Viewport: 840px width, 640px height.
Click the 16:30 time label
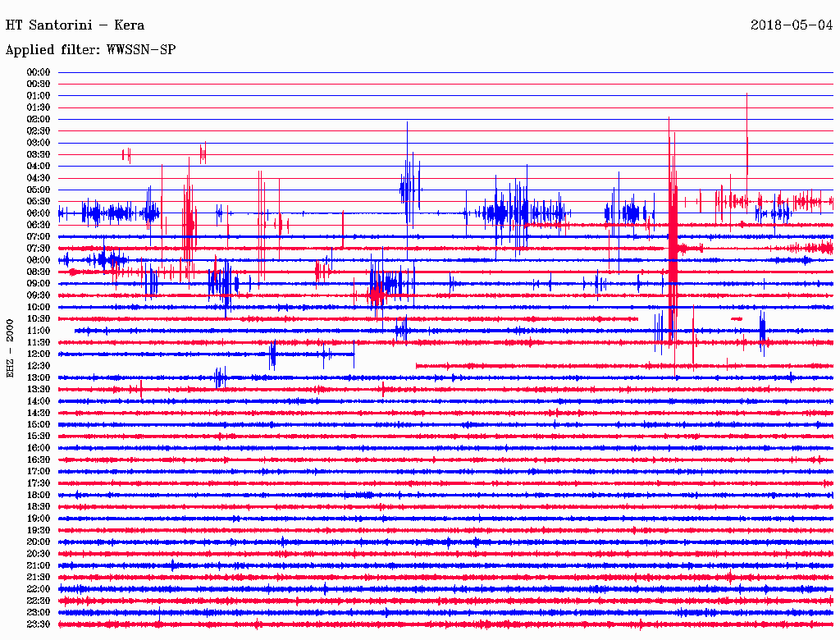click(39, 460)
